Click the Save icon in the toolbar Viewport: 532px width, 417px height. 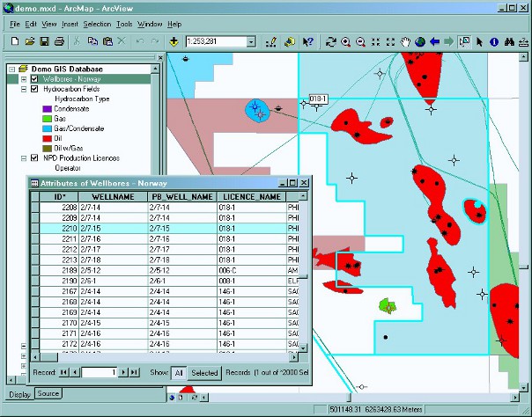click(42, 41)
